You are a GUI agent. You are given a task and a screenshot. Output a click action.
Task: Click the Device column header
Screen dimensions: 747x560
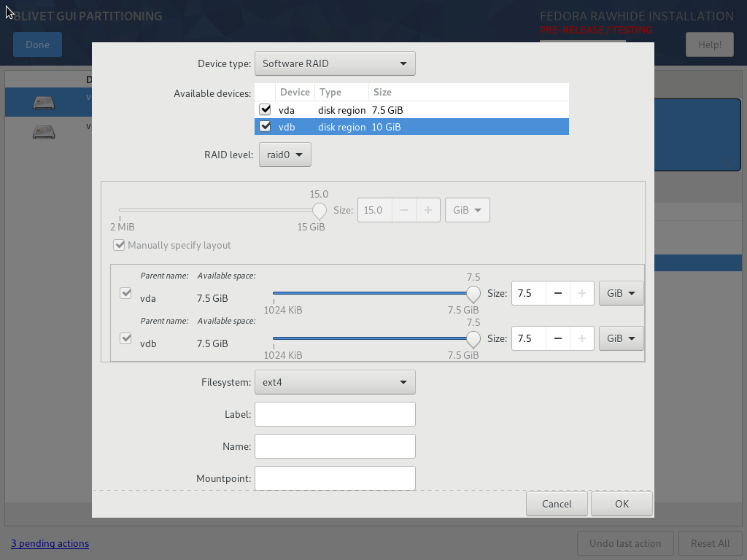coord(295,92)
